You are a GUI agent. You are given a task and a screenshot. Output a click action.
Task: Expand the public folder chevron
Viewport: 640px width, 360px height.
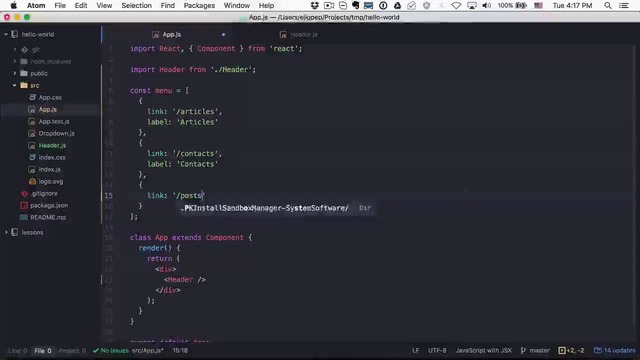click(15, 73)
